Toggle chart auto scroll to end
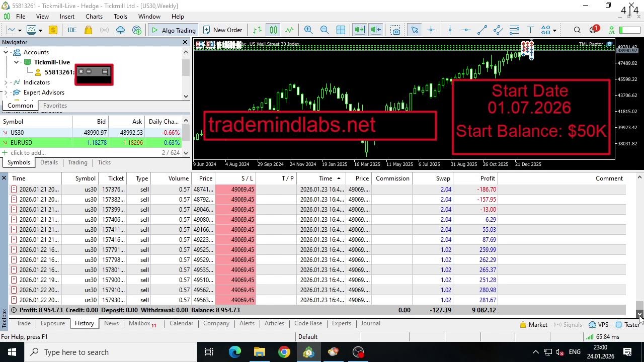This screenshot has height=362, width=644. coord(359,30)
